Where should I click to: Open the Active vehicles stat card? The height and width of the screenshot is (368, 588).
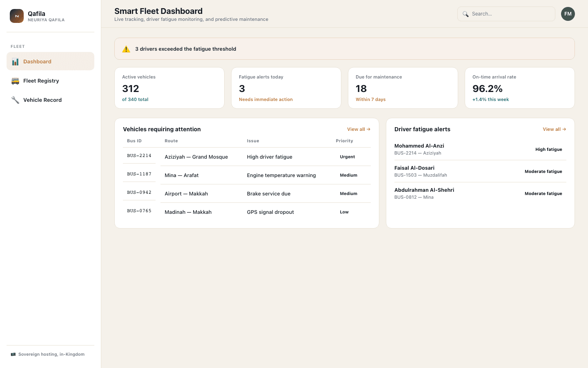tap(169, 88)
